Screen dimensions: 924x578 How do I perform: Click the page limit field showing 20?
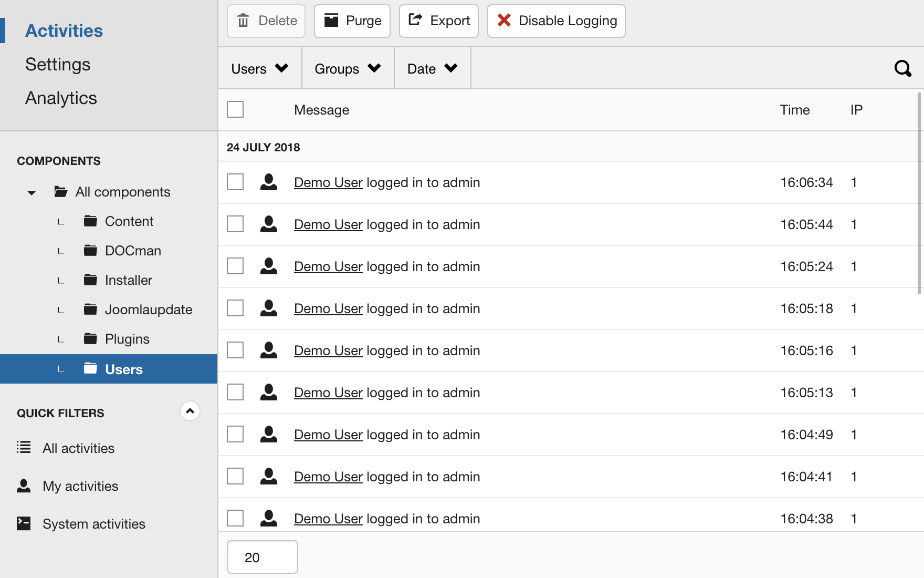tap(262, 557)
